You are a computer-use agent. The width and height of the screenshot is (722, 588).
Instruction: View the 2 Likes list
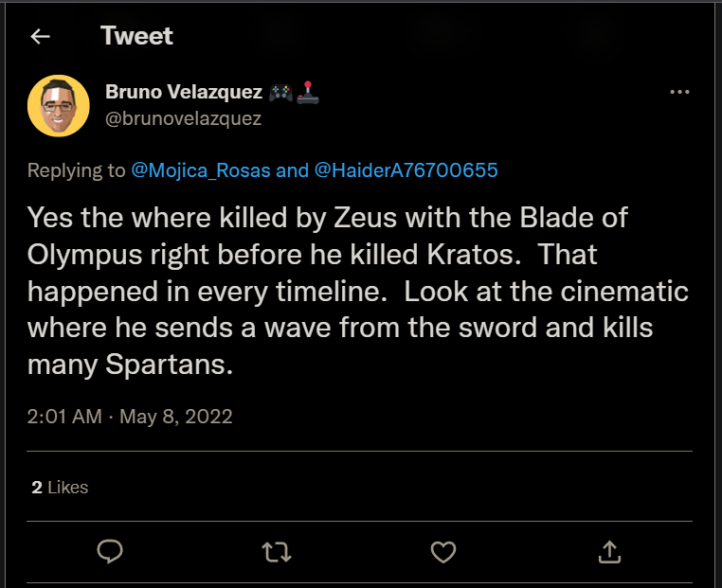point(60,487)
